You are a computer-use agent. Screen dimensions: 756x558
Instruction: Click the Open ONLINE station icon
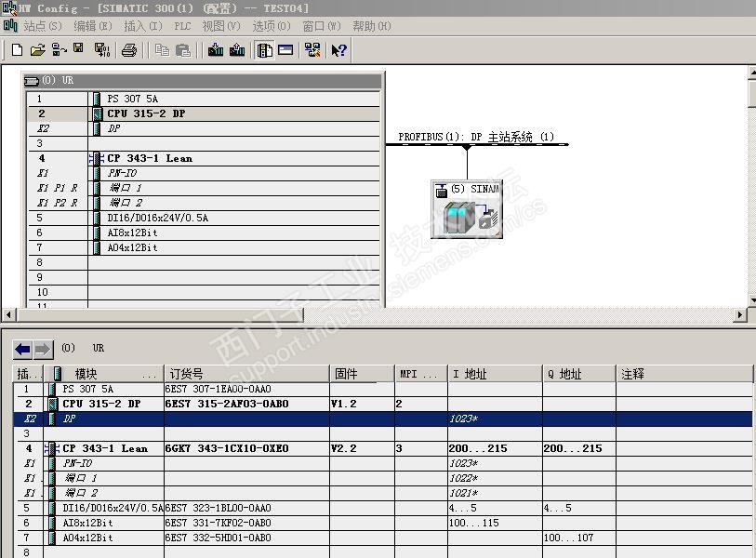click(59, 49)
